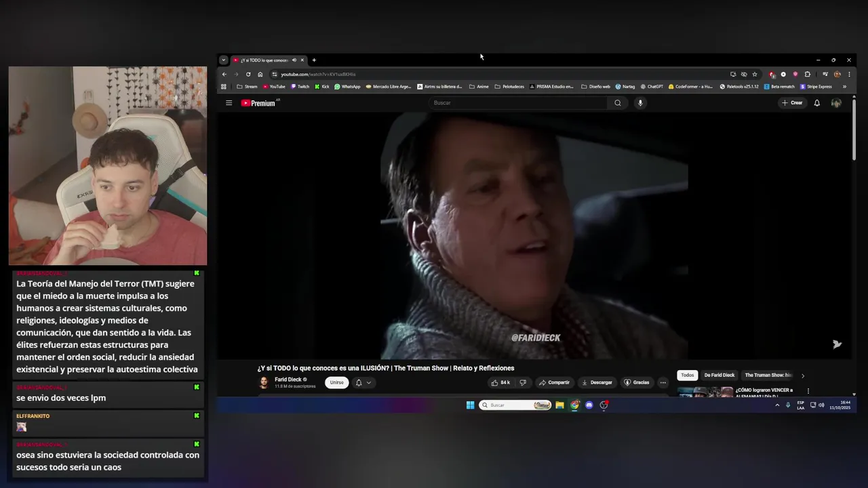Viewport: 868px width, 488px height.
Task: Open the Chrome three-dot menu
Action: [849, 75]
